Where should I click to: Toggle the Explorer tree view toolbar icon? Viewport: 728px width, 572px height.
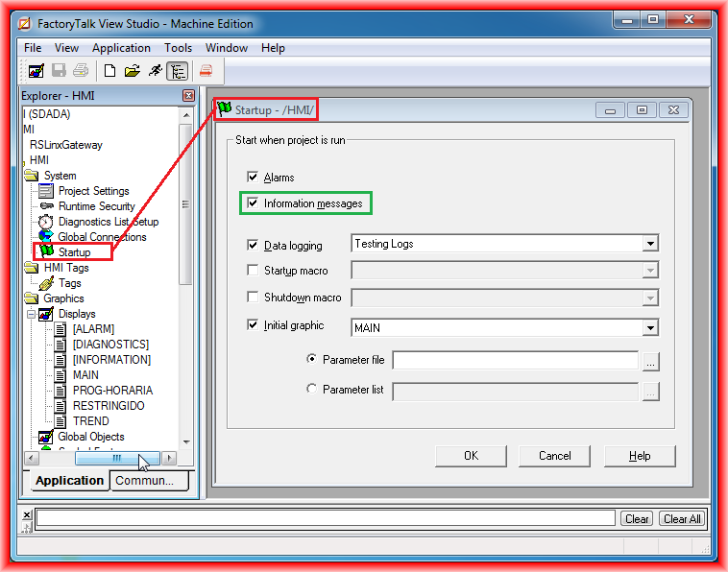177,71
